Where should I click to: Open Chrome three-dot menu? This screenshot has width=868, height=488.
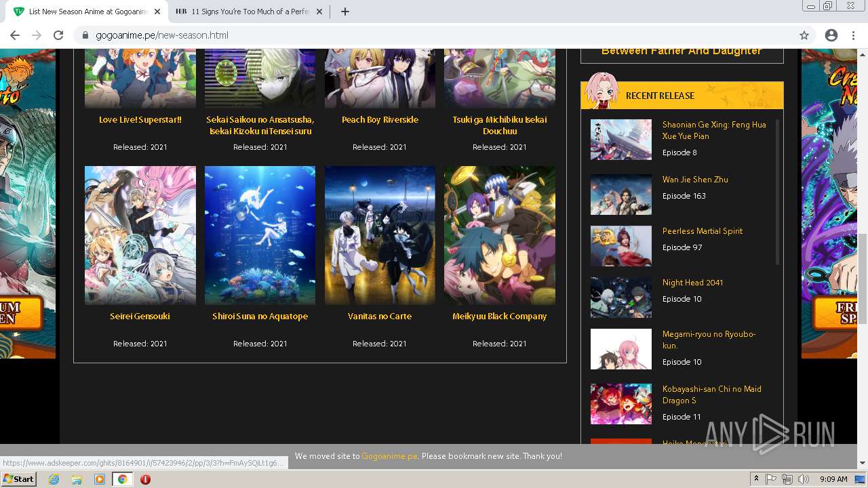tap(853, 35)
